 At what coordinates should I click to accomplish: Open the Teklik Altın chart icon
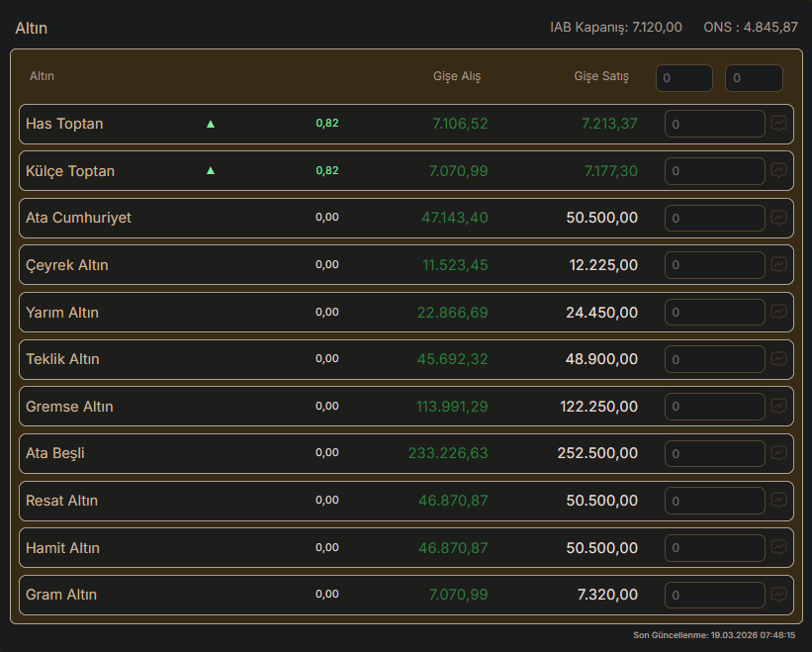click(x=779, y=359)
